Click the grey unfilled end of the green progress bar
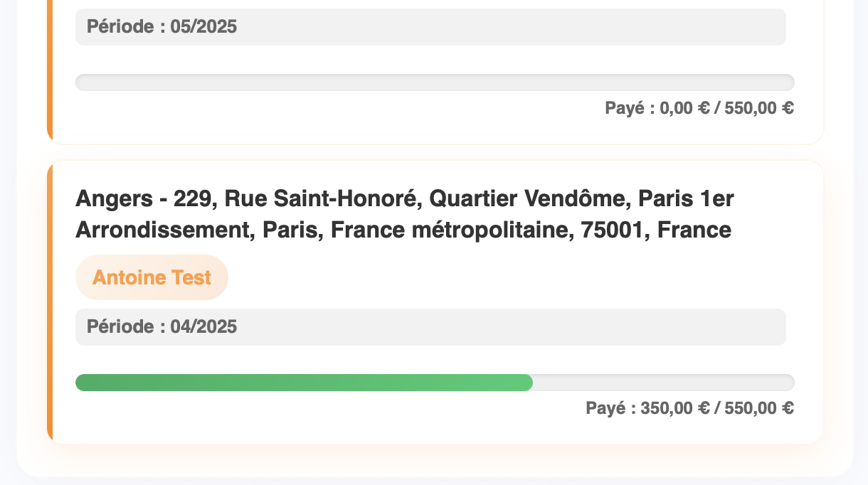This screenshot has width=868, height=485. pos(663,383)
